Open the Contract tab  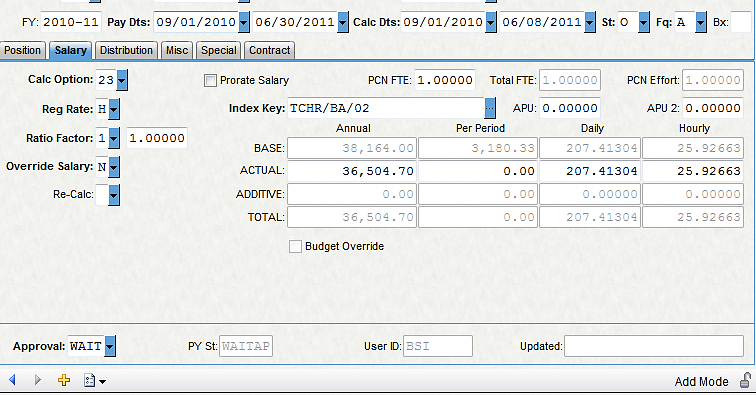tap(270, 50)
